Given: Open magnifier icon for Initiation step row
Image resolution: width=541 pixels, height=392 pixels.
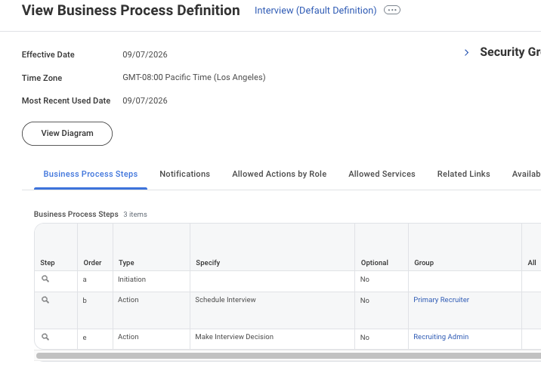Looking at the screenshot, I should (45, 279).
